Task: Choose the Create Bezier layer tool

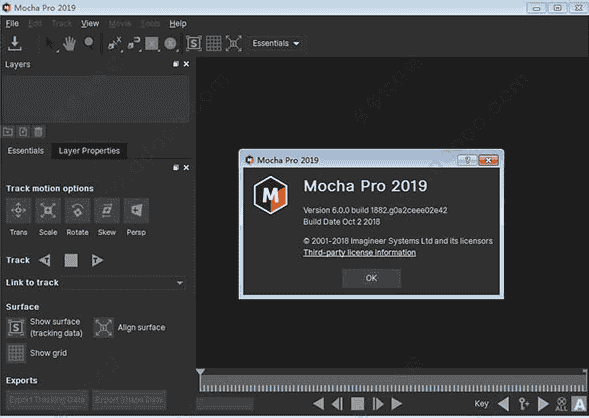Action: [133, 44]
